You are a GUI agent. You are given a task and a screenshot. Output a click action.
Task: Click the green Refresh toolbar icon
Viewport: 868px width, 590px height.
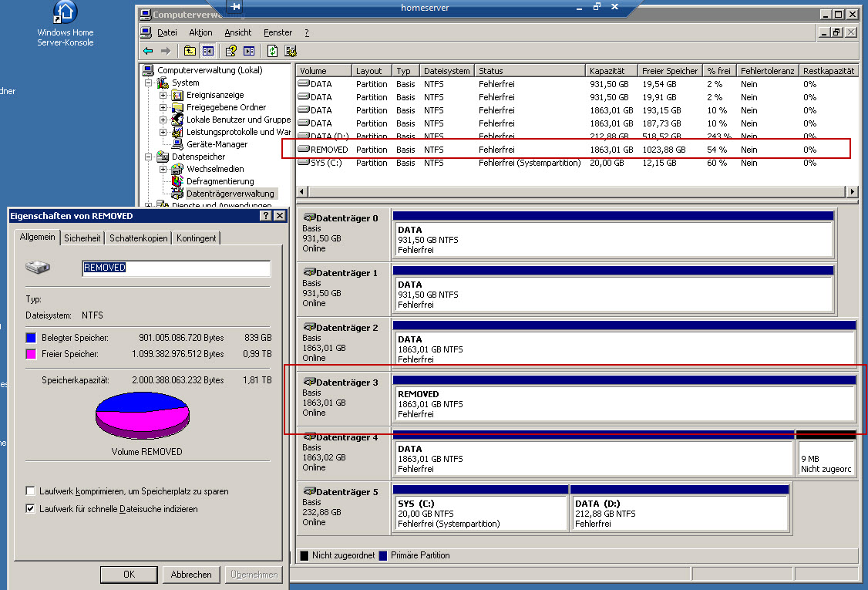tap(272, 51)
